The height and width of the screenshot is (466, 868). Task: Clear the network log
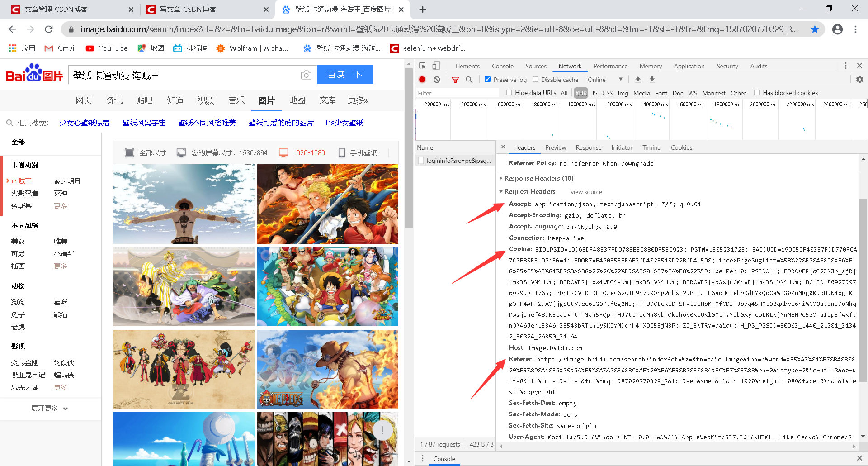click(x=437, y=80)
